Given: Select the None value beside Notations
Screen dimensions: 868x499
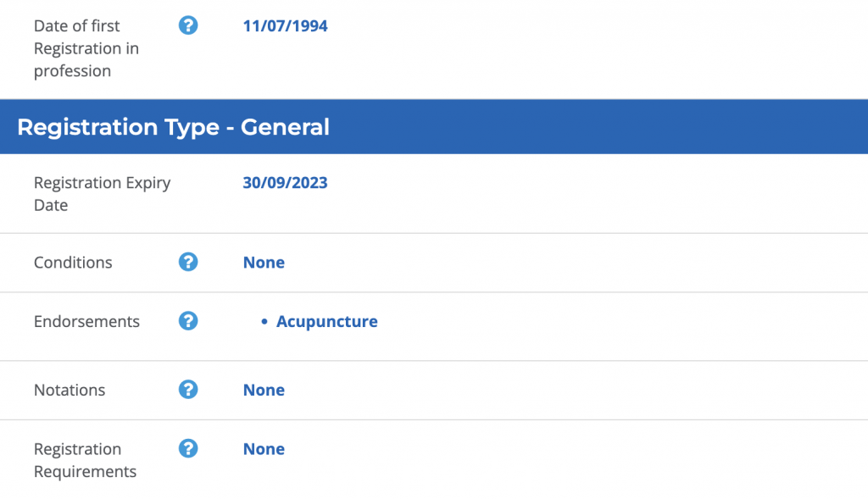Looking at the screenshot, I should tap(264, 390).
